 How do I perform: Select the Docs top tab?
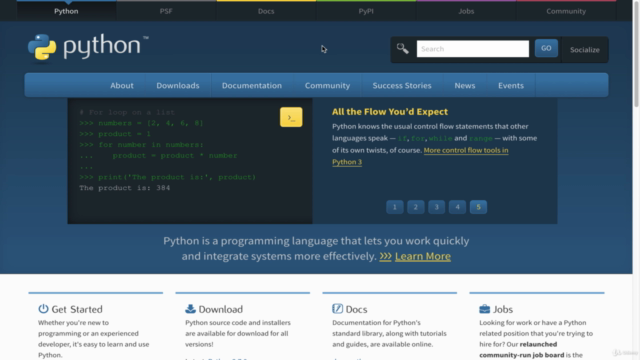click(x=266, y=11)
